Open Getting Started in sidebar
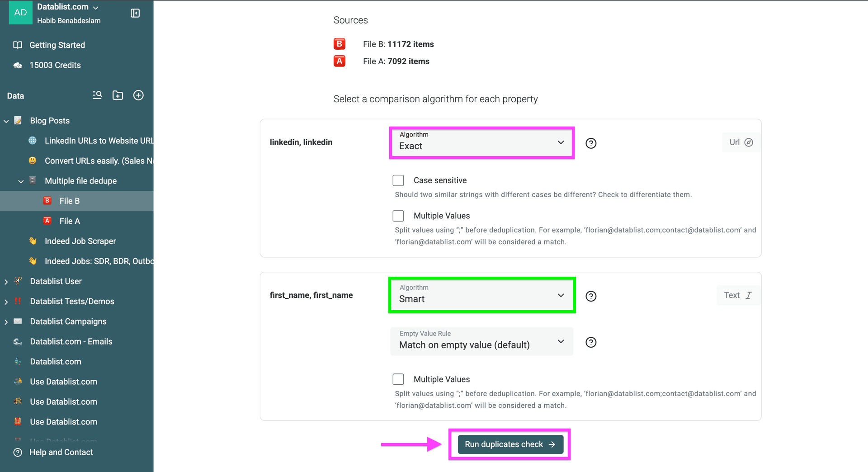Viewport: 868px width, 472px height. click(x=57, y=45)
